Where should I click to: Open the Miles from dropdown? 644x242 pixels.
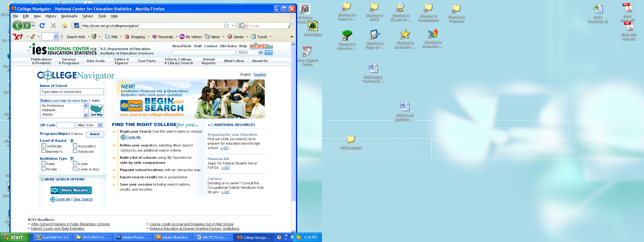click(90, 125)
